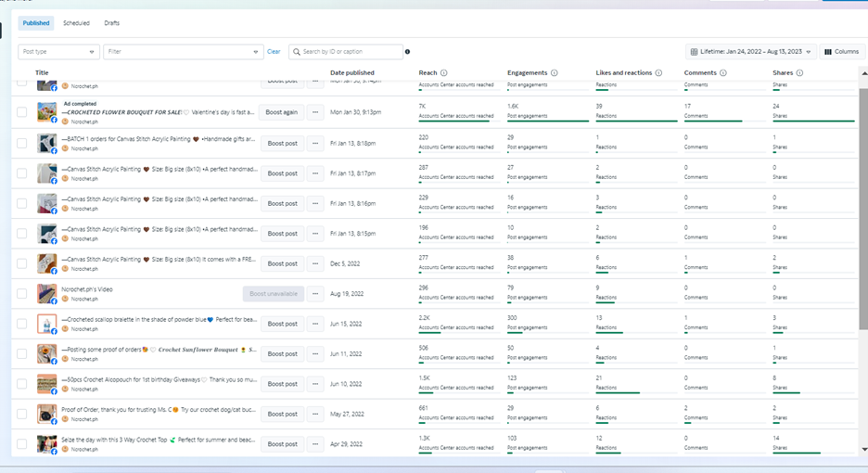Open more options for Crocheted Flower Bouquet post
Image resolution: width=868 pixels, height=473 pixels.
click(315, 112)
